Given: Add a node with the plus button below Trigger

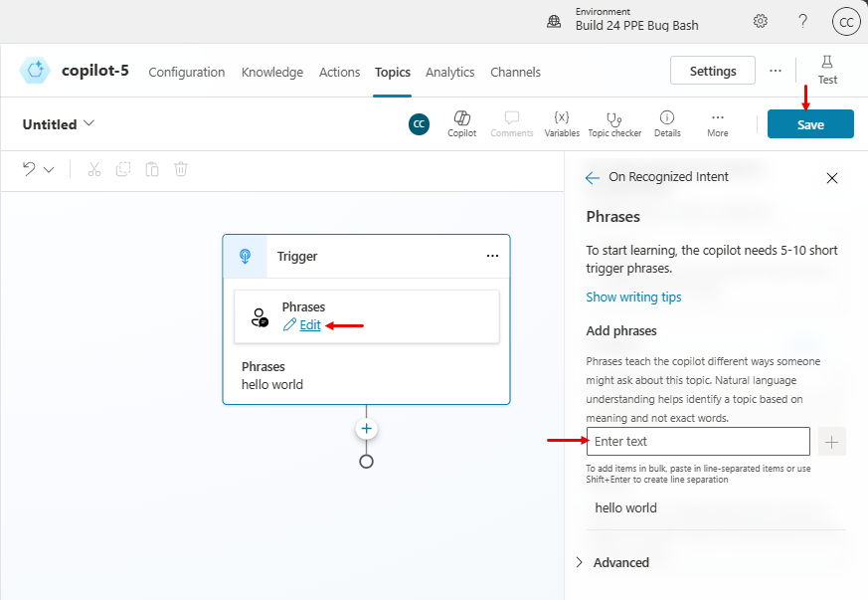Looking at the screenshot, I should [x=366, y=428].
